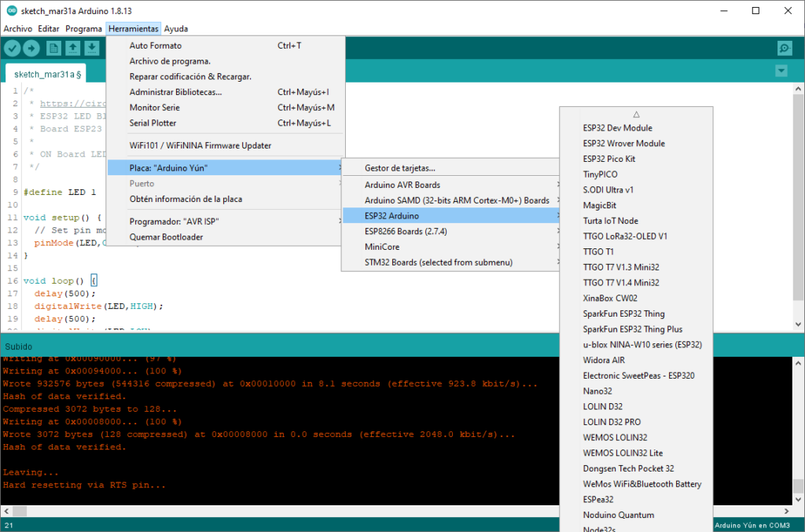Open the Programa menu
The height and width of the screenshot is (532, 805).
[83, 29]
